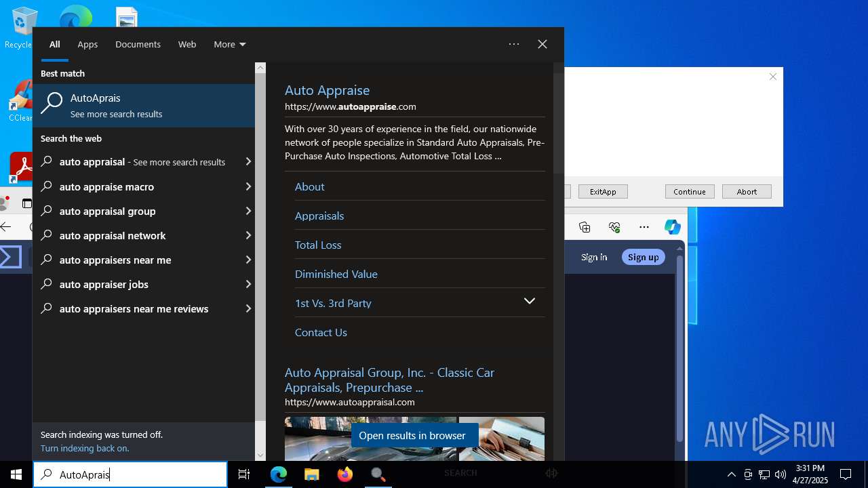Select the All search filter tab
Screen dimensions: 868x488
click(x=55, y=44)
